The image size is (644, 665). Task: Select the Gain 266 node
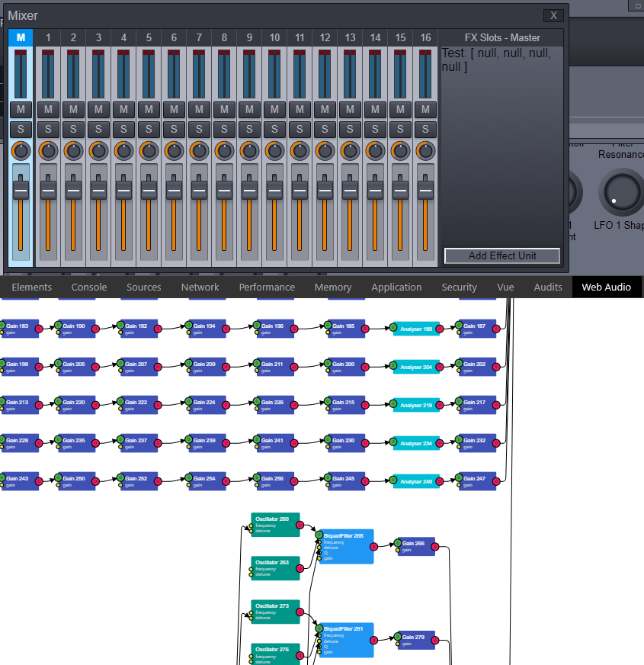coord(416,546)
